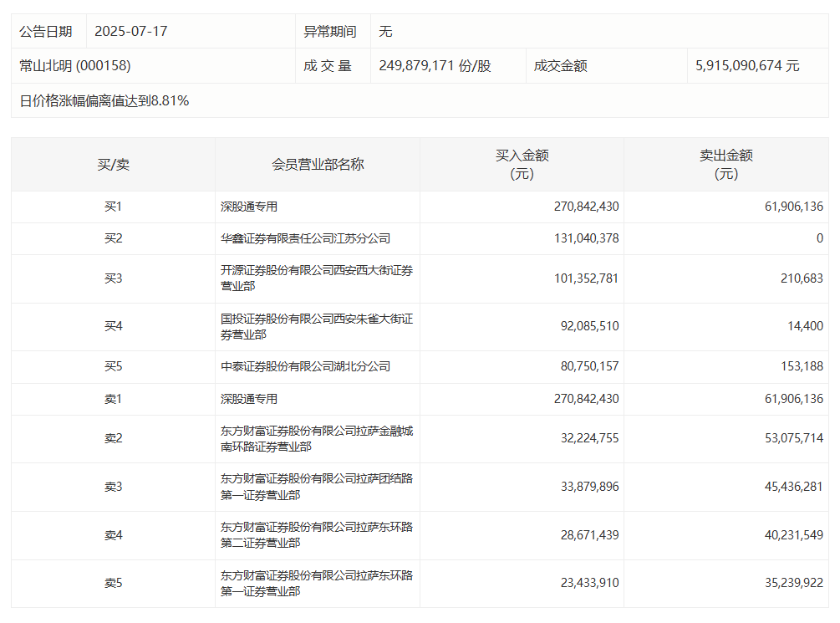This screenshot has height=623, width=840.
Task: Click the 公告日期 label
Action: tap(45, 31)
